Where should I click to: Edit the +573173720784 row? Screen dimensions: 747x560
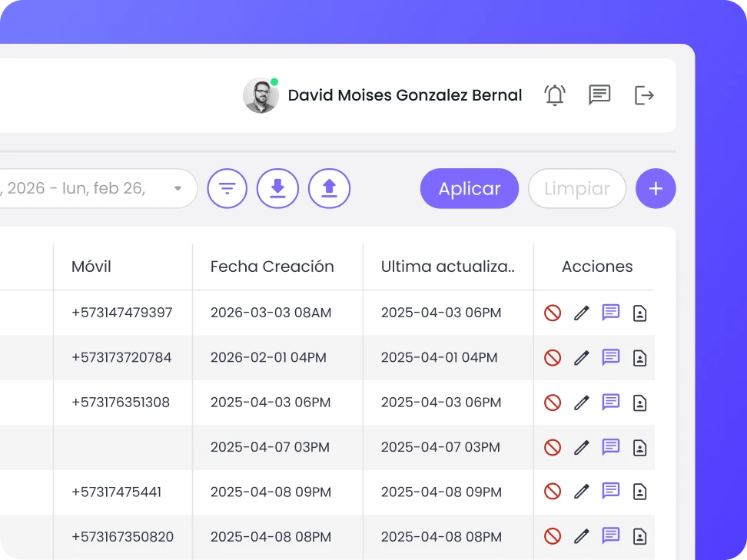click(x=582, y=358)
